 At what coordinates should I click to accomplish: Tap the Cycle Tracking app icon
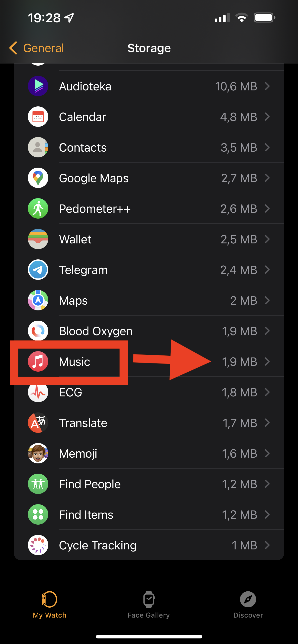pos(38,545)
